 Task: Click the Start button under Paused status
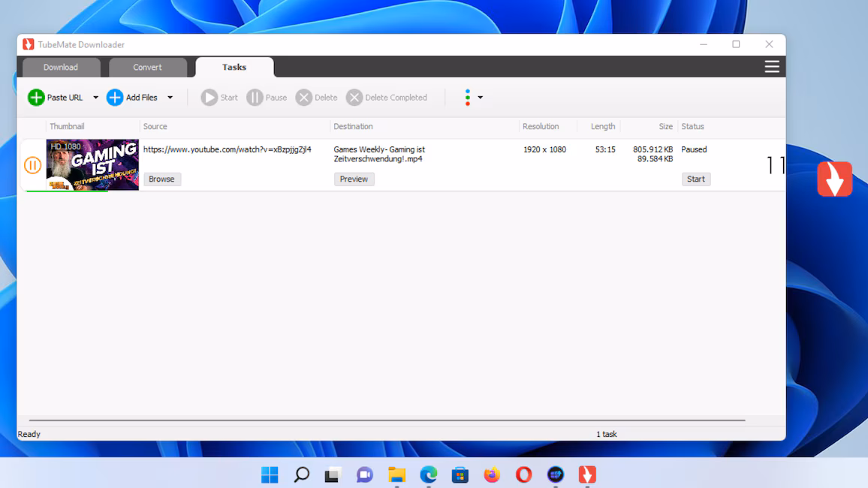(x=696, y=179)
